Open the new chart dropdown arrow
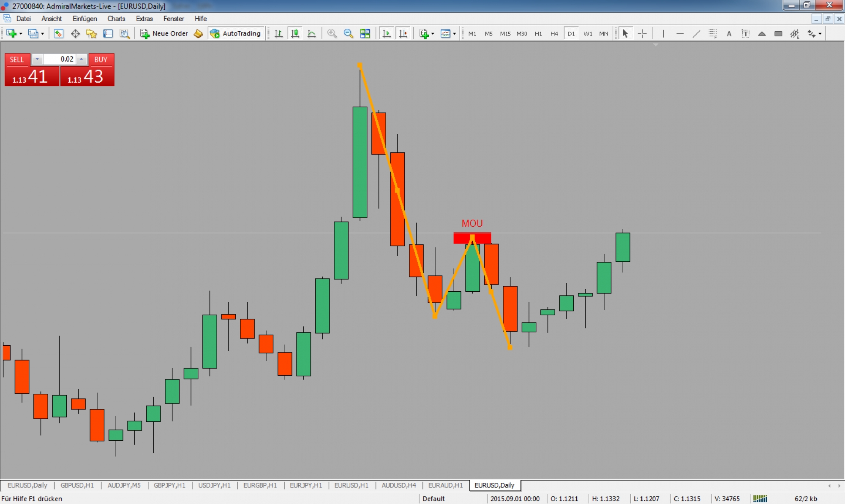The image size is (845, 504). (x=21, y=34)
